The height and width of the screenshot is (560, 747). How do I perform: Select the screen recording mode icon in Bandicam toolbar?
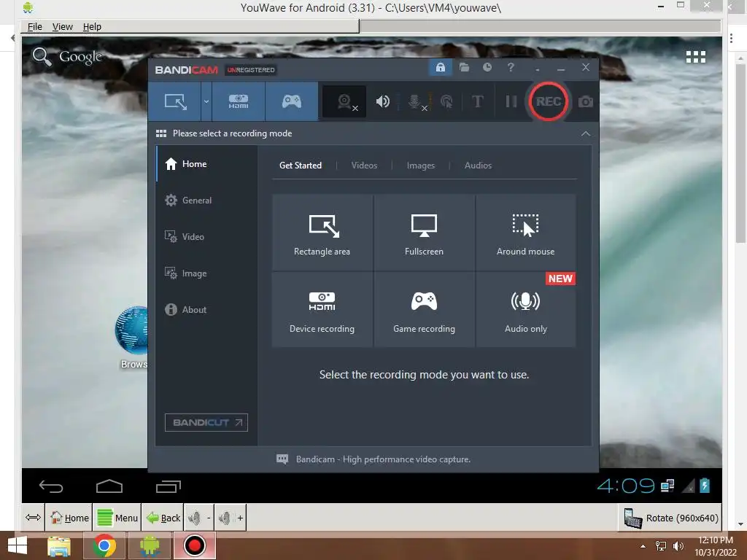(175, 101)
